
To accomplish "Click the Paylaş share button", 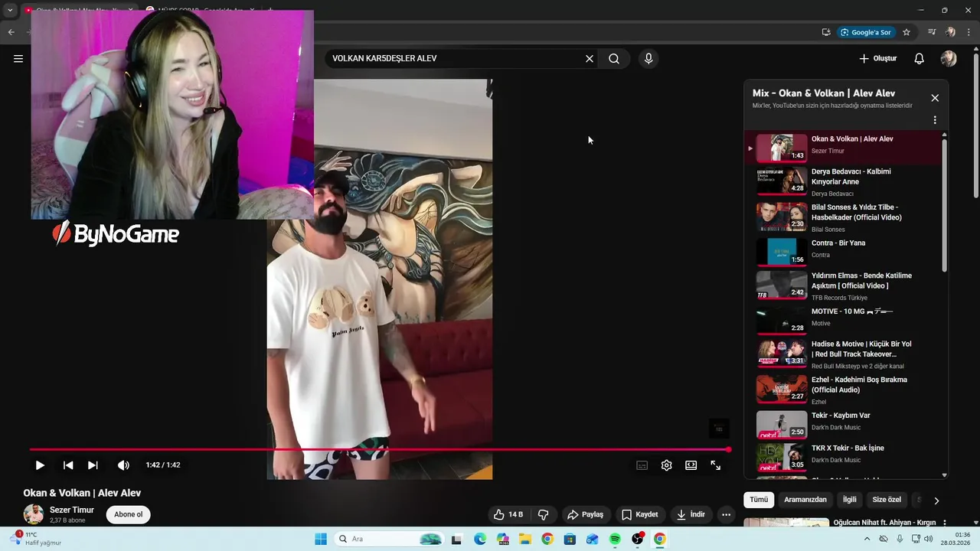I will 585,514.
